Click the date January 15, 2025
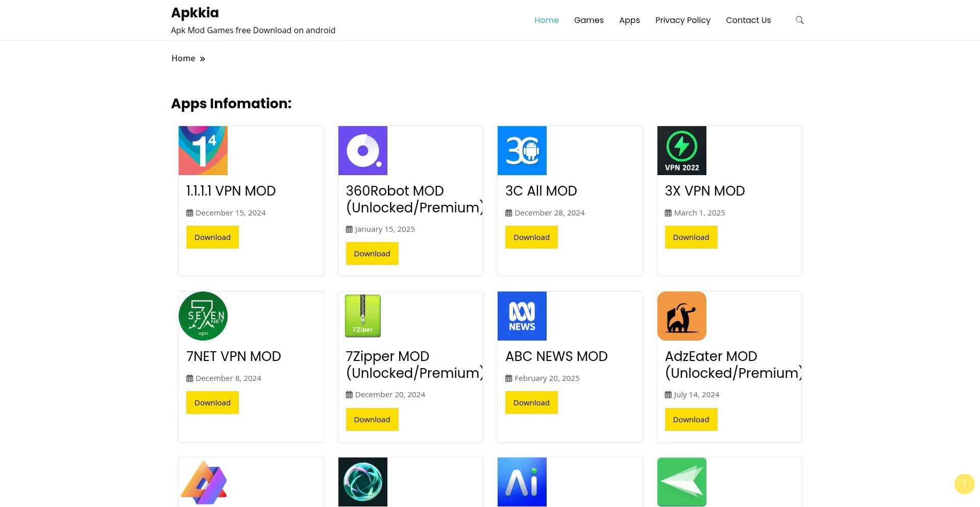This screenshot has height=507, width=980. point(385,229)
